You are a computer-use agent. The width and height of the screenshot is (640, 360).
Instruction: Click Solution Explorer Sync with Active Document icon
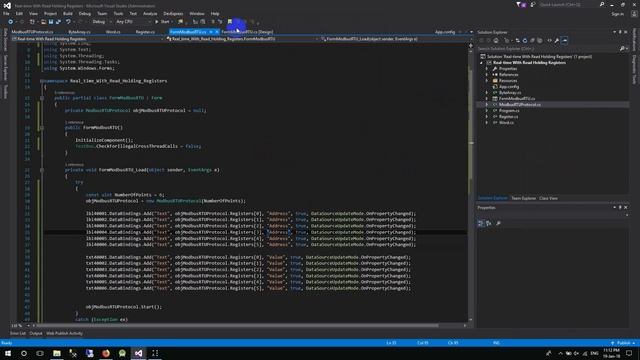[518, 40]
